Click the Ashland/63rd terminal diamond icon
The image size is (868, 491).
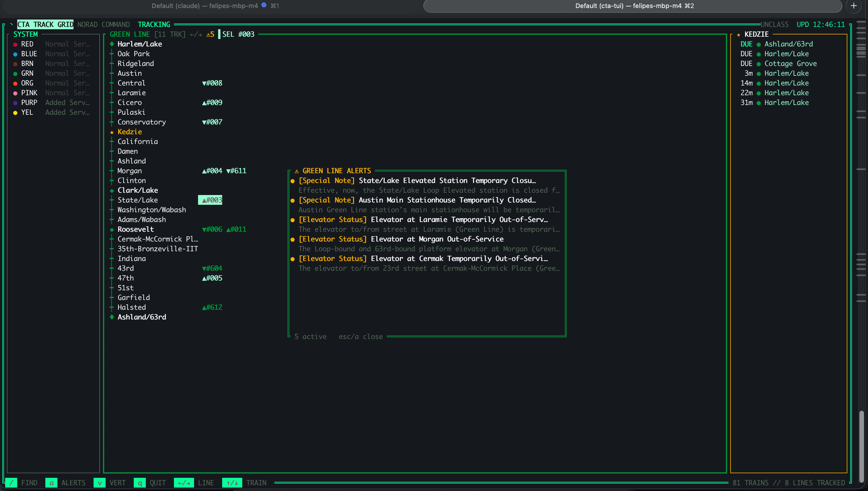click(x=112, y=317)
